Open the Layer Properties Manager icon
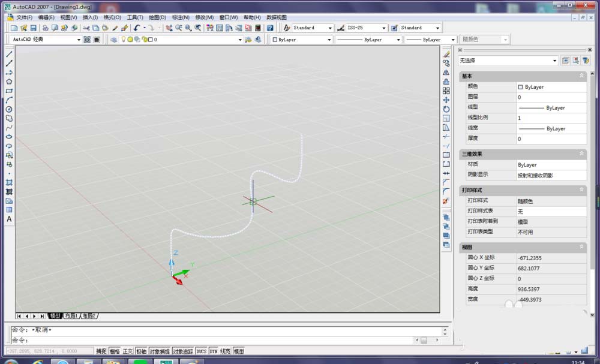The height and width of the screenshot is (364, 600). pyautogui.click(x=113, y=40)
